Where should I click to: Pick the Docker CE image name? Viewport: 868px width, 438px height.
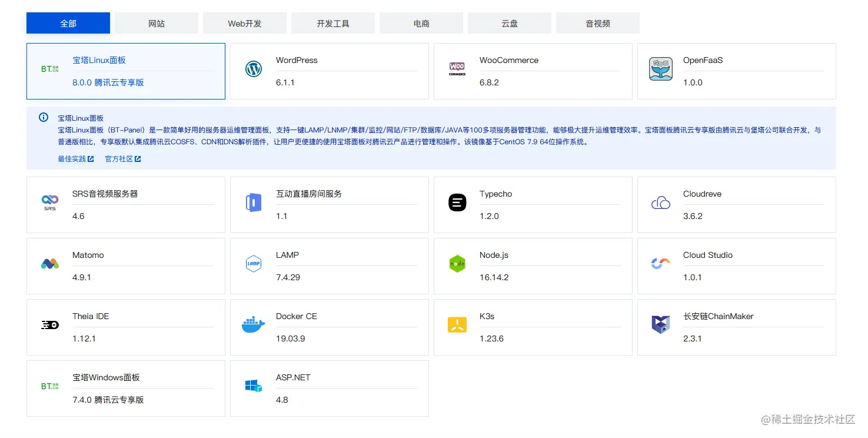(x=297, y=316)
